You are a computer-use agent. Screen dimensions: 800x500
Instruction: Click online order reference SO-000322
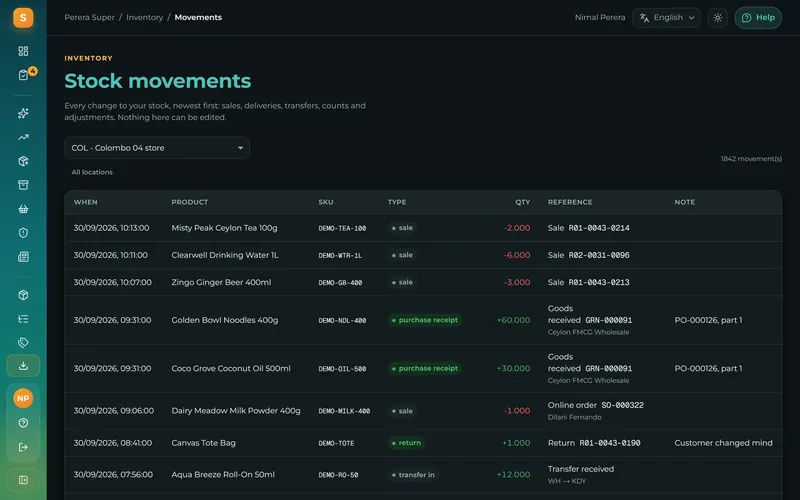622,405
